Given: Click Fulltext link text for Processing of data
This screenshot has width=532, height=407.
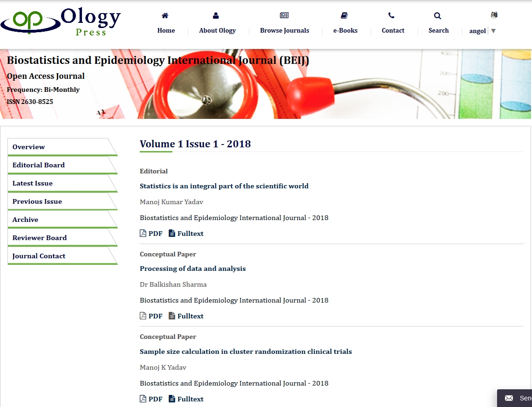Looking at the screenshot, I should (x=191, y=316).
